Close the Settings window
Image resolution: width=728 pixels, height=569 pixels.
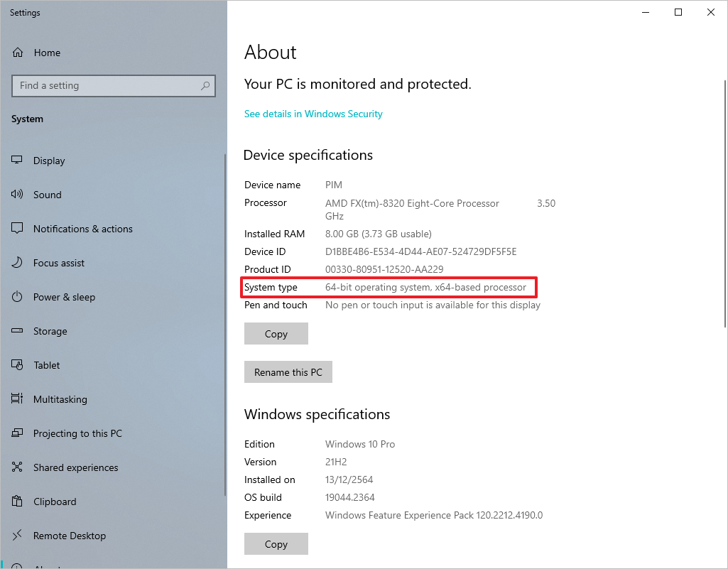tap(710, 12)
